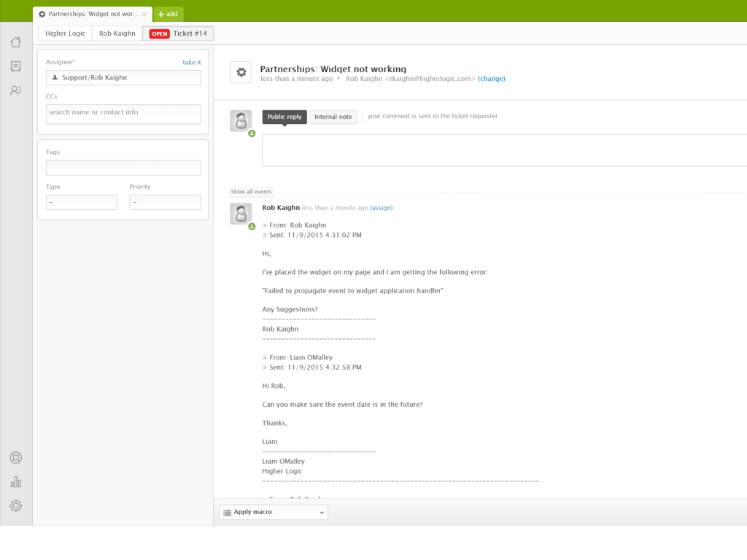Click the '(change)' requester link
Viewport: 747px width, 560px height.
coord(492,79)
